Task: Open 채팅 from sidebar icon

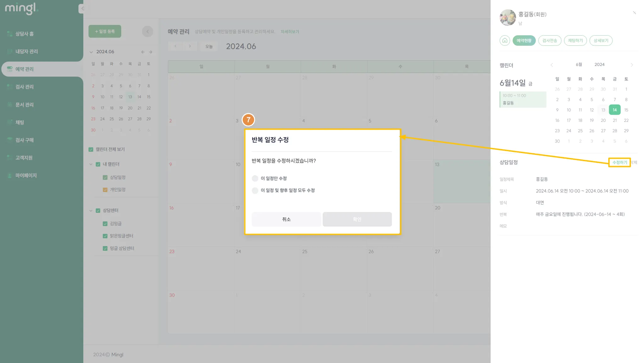Action: (9, 122)
